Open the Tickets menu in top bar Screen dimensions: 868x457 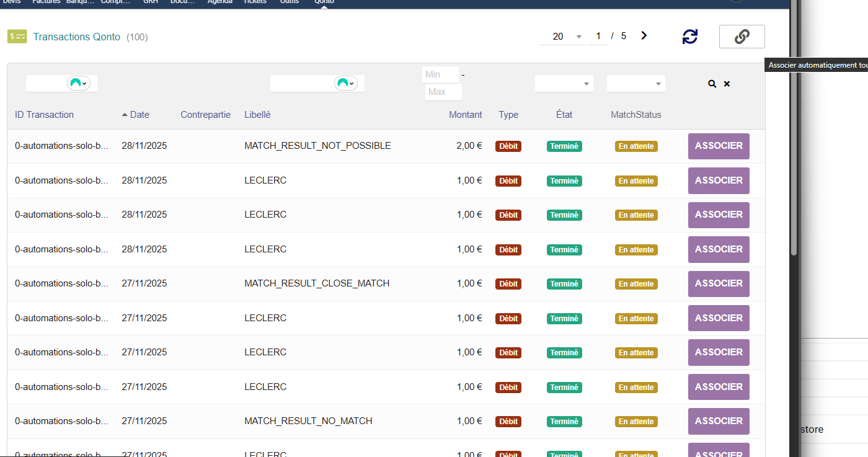pyautogui.click(x=255, y=2)
